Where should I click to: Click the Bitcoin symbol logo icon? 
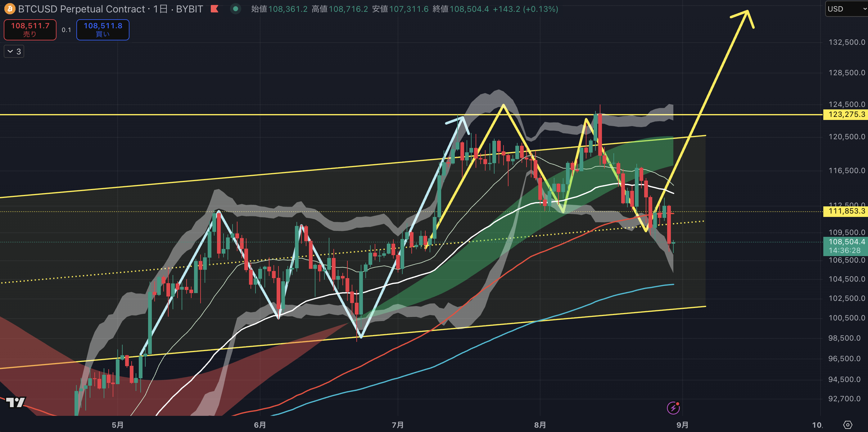click(9, 9)
